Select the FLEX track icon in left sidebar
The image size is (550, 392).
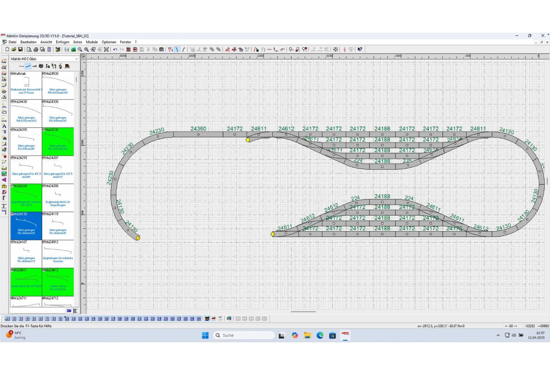click(x=4, y=61)
